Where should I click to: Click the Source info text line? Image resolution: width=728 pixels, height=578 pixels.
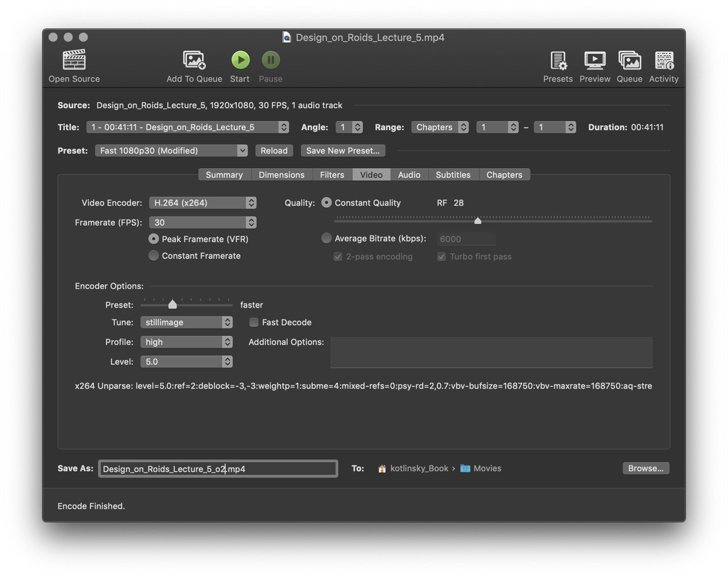220,105
